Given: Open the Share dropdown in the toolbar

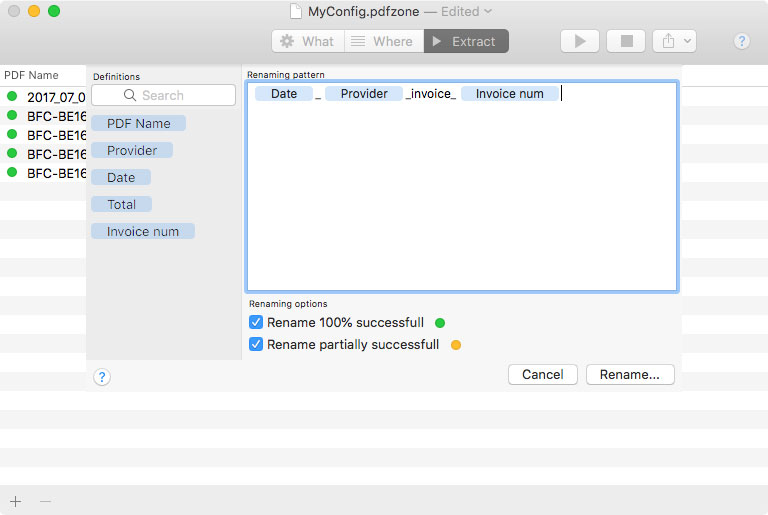Looking at the screenshot, I should [674, 41].
